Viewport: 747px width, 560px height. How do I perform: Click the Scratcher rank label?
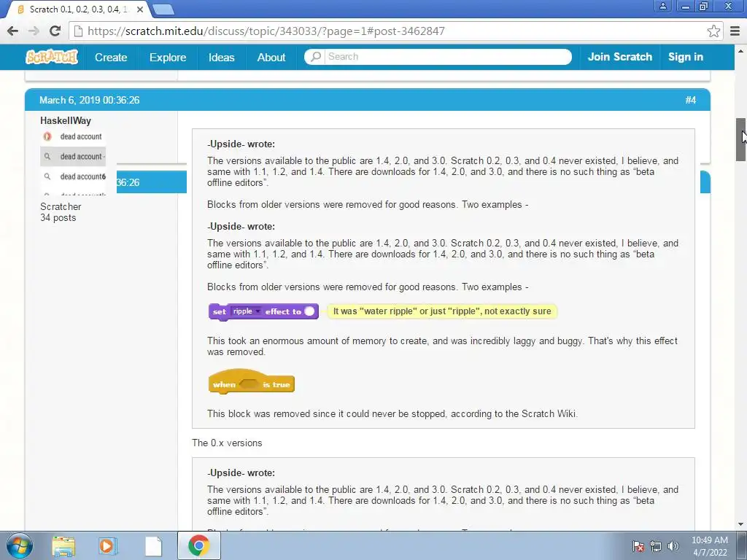pyautogui.click(x=61, y=206)
